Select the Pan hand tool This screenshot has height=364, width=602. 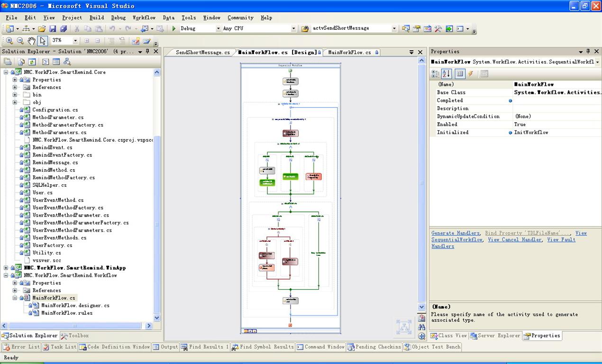click(31, 41)
